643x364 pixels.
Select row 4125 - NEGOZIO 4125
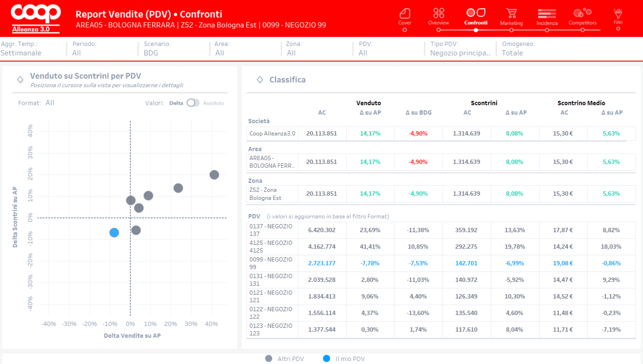click(x=441, y=247)
